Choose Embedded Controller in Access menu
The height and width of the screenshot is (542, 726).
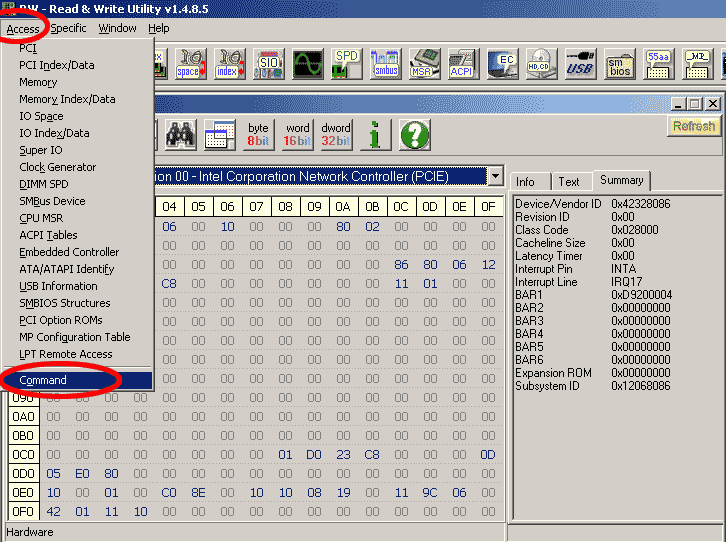tap(68, 252)
